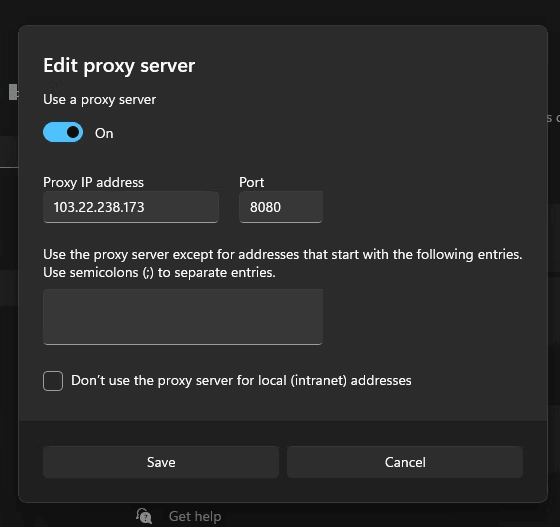
Task: Click the empty proxy exceptions text box
Action: (183, 317)
